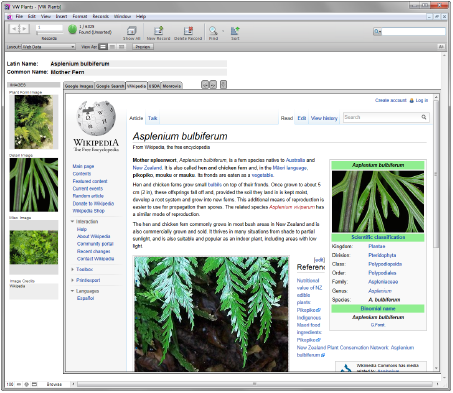Switch to form view icon
Image resolution: width=453 pixels, height=393 pixels.
click(103, 47)
